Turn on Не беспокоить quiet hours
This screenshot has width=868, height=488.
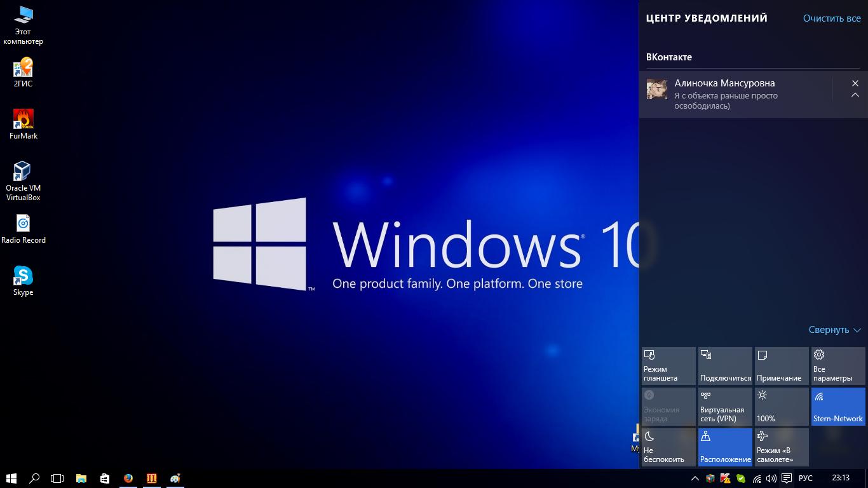click(668, 447)
